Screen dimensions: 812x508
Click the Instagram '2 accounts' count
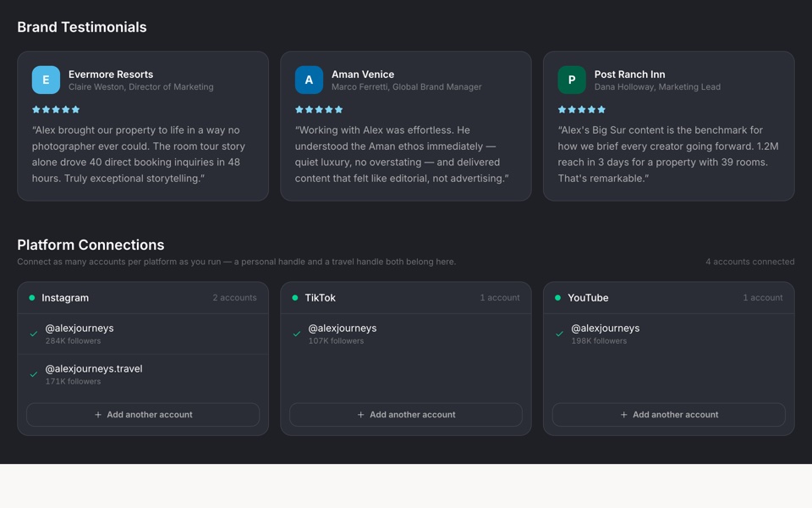234,297
